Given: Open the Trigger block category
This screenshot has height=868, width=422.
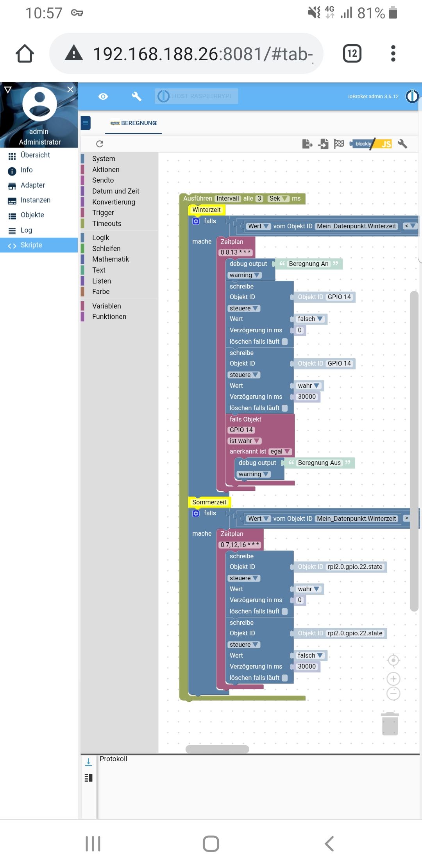Looking at the screenshot, I should [103, 213].
